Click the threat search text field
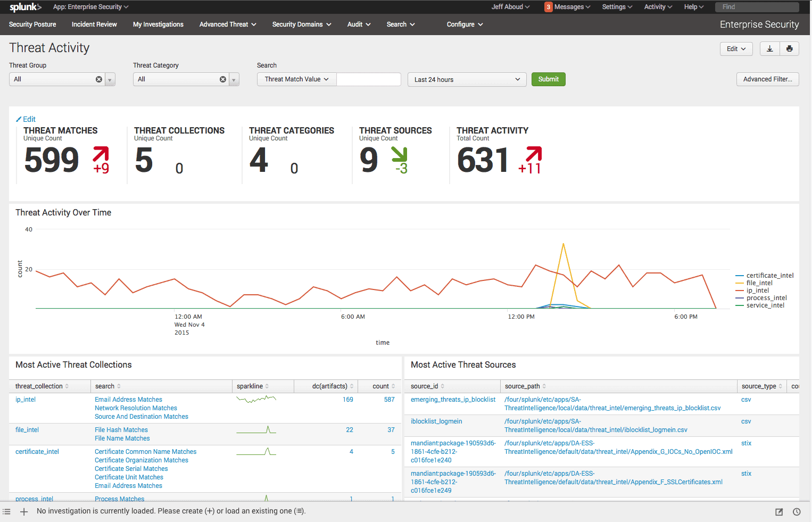This screenshot has height=522, width=812. pyautogui.click(x=369, y=79)
